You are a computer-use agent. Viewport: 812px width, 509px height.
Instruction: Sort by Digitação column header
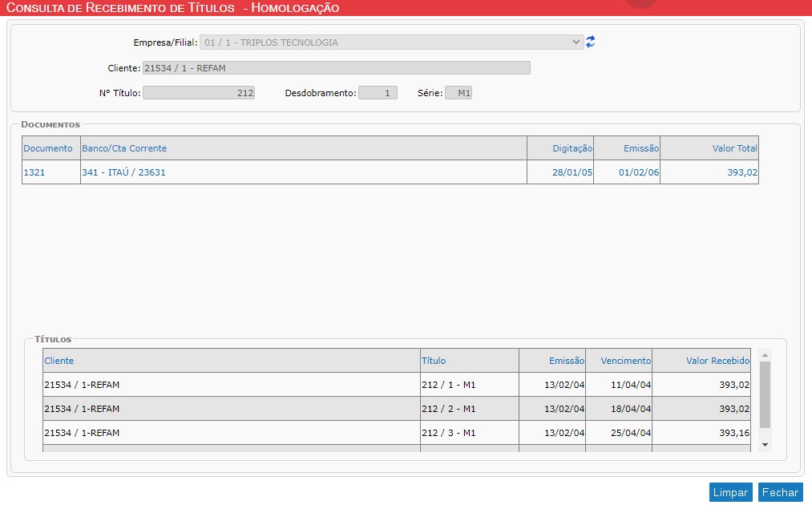(572, 148)
